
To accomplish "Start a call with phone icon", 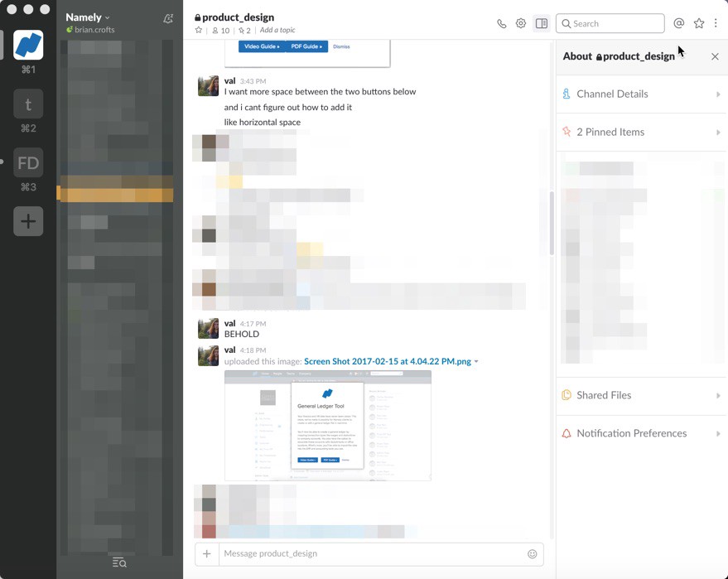I will 501,24.
